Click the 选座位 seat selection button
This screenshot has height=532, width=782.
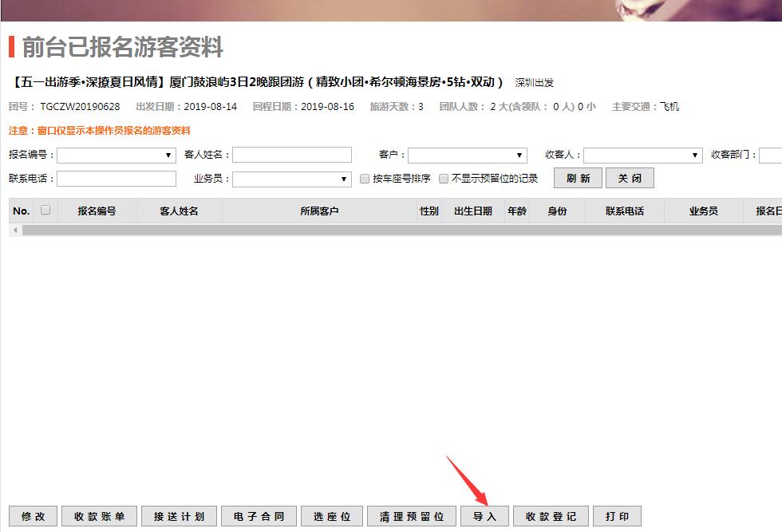tap(332, 516)
